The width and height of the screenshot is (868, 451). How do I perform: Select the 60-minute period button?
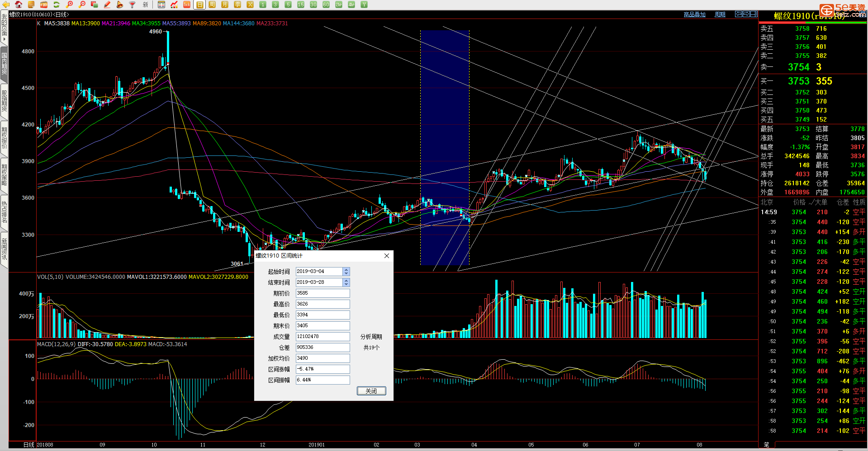[x=326, y=5]
